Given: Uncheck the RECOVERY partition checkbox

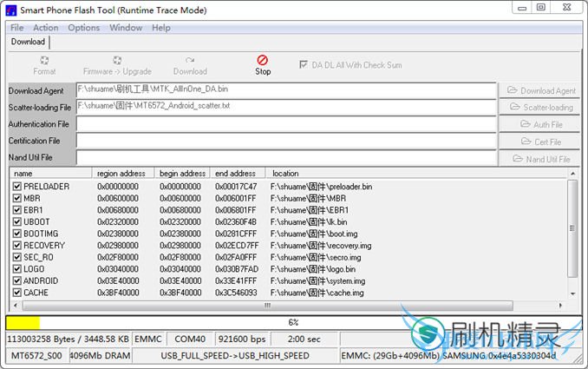Looking at the screenshot, I should 16,246.
